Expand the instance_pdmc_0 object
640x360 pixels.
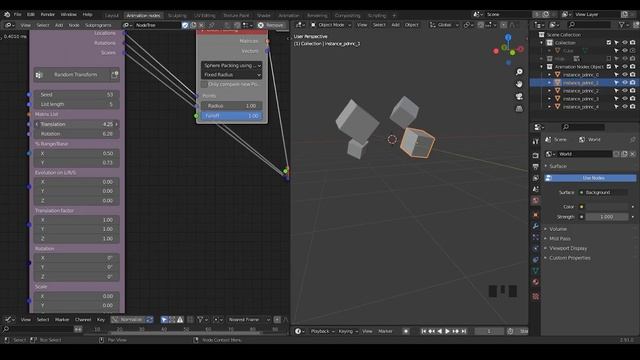coord(549,75)
